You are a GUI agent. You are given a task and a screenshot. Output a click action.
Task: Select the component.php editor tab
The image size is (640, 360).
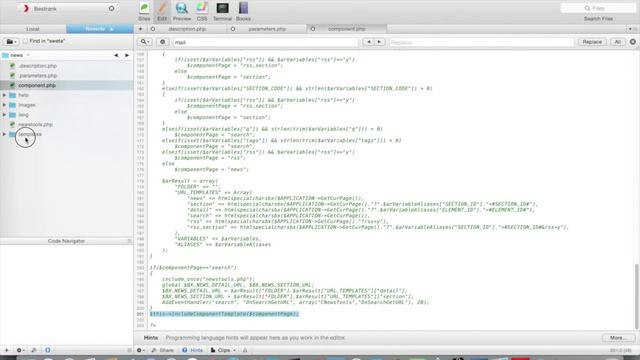347,29
